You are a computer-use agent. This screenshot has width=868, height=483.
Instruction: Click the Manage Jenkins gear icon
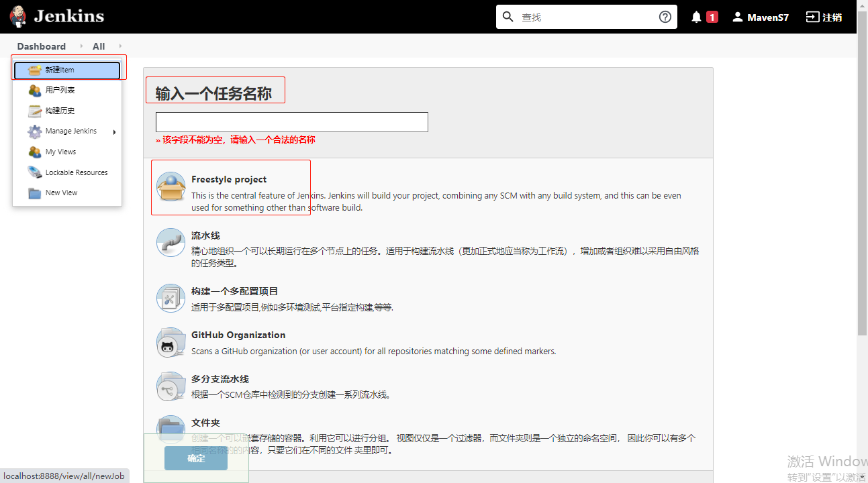(x=35, y=131)
